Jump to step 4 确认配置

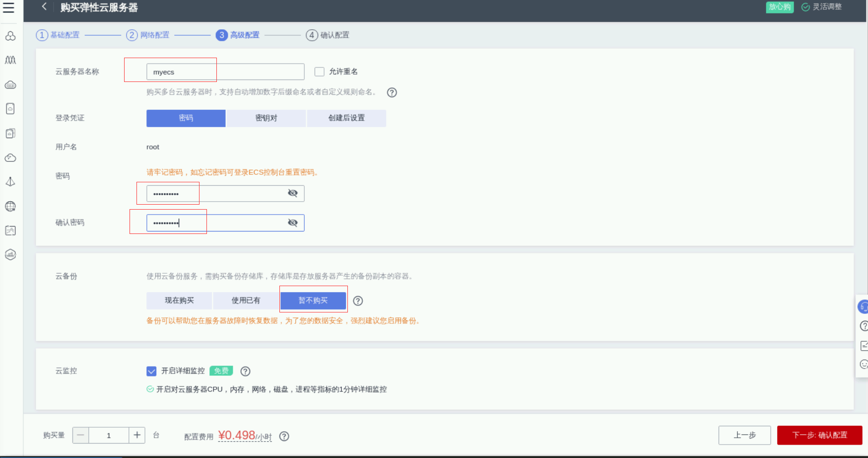coord(328,35)
